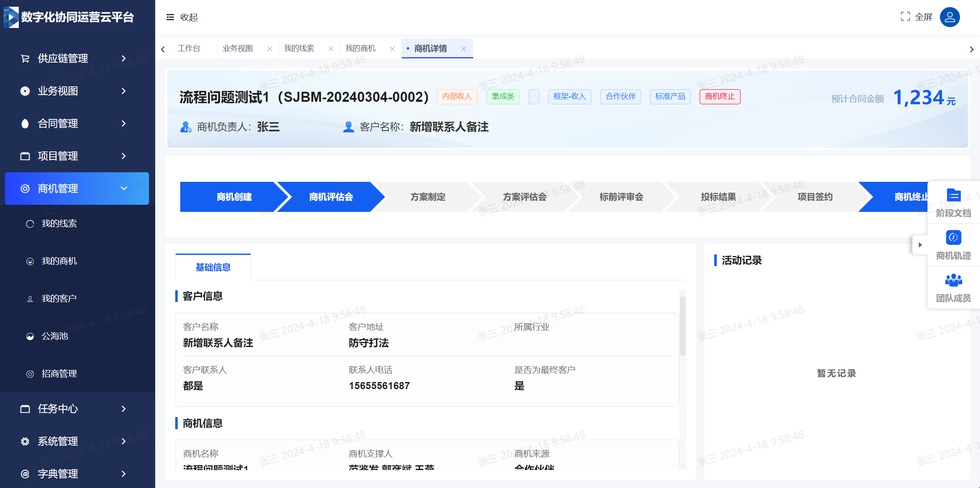The width and height of the screenshot is (980, 488).
Task: Click the 框架-收入 tag
Action: tap(569, 97)
